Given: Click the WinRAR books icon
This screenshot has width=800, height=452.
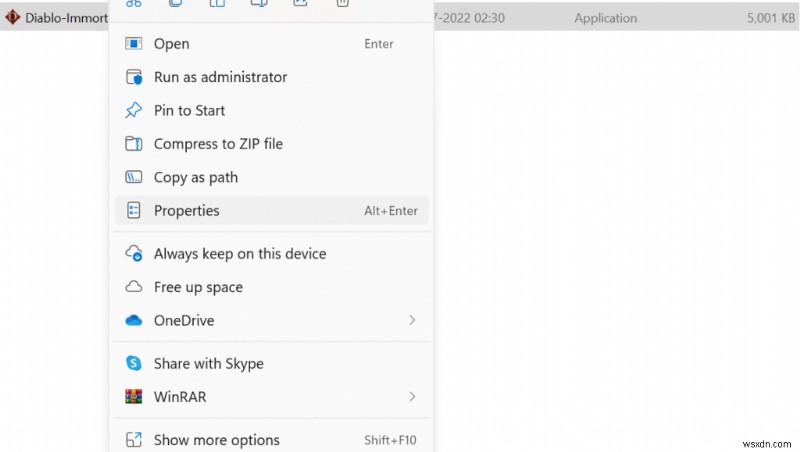Looking at the screenshot, I should 133,397.
